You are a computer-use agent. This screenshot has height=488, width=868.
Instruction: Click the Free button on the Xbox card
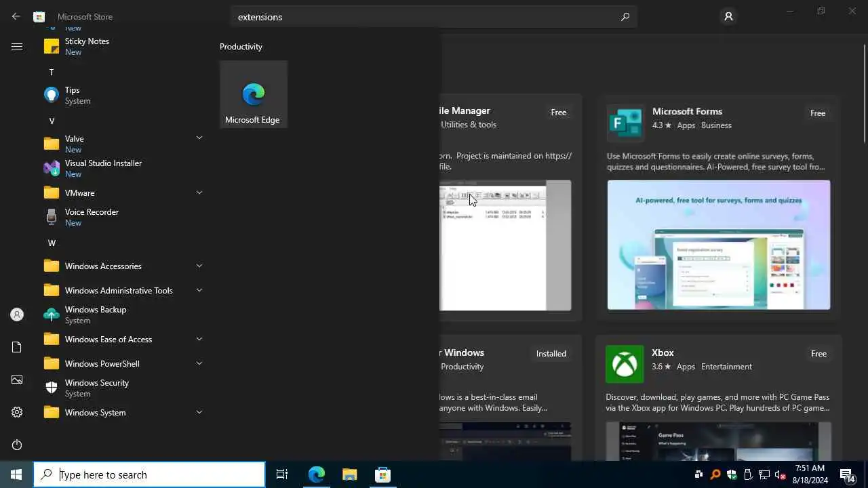tap(818, 354)
